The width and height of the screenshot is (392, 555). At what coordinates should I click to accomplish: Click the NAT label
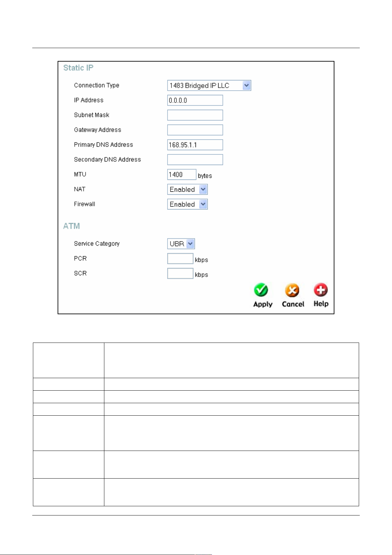tap(80, 189)
